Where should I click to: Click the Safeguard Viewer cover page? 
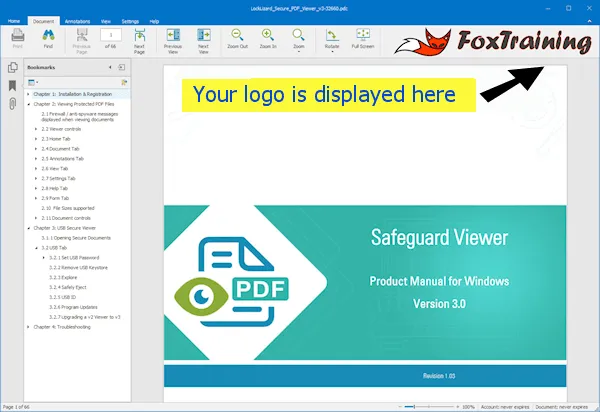point(365,233)
